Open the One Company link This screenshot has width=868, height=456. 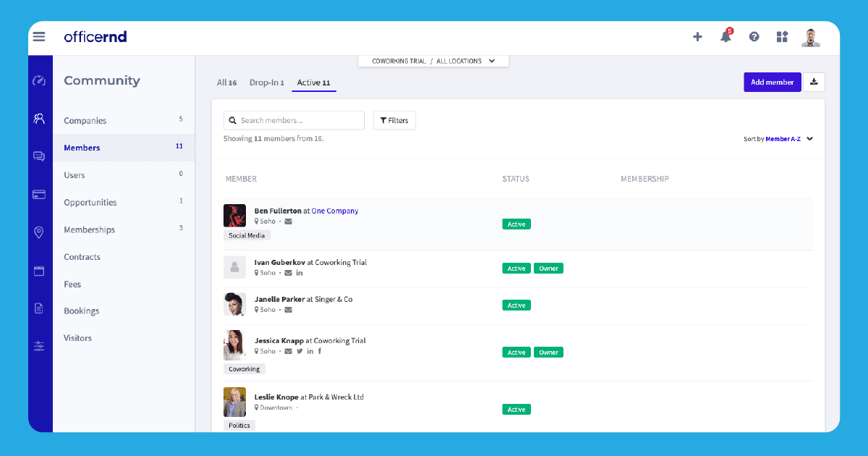(335, 211)
